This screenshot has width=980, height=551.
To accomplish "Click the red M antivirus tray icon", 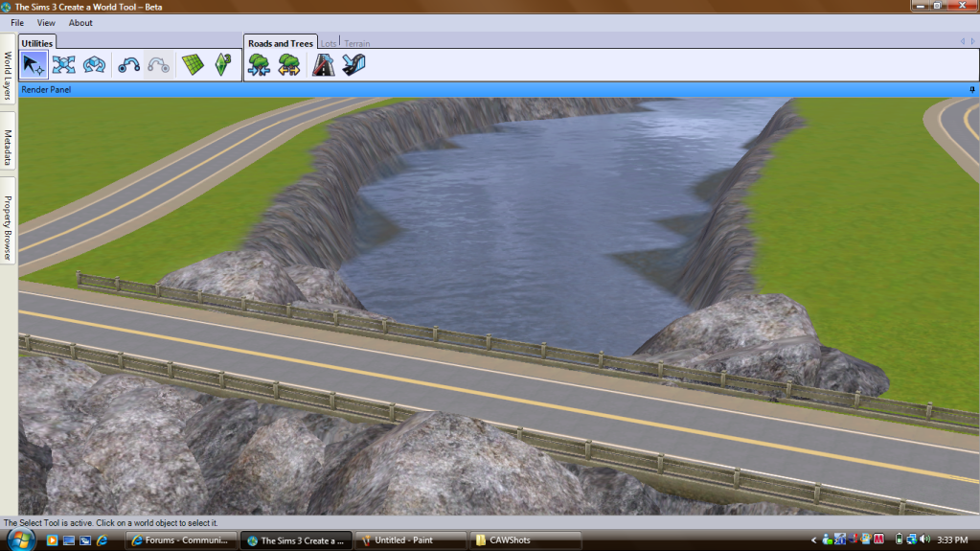I will coord(878,540).
